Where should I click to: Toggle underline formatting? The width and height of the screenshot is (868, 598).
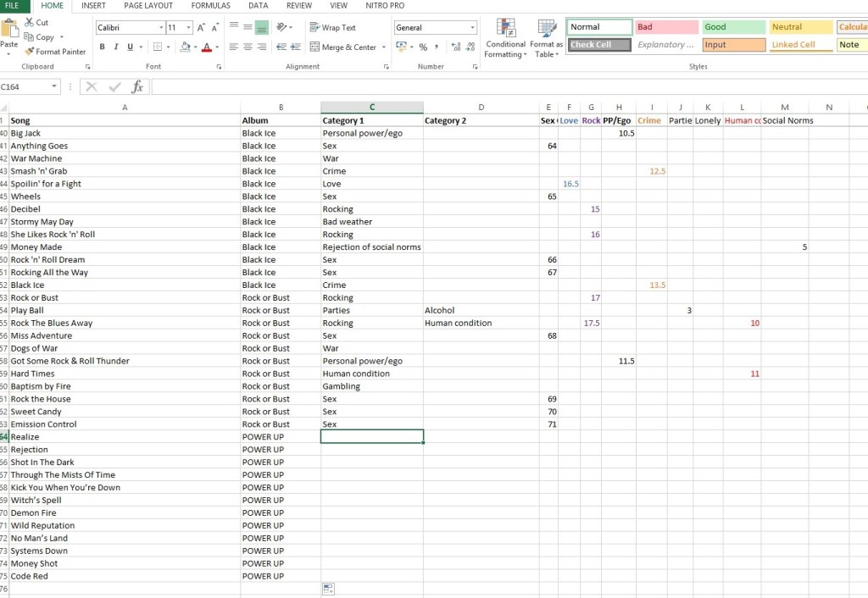[x=130, y=47]
